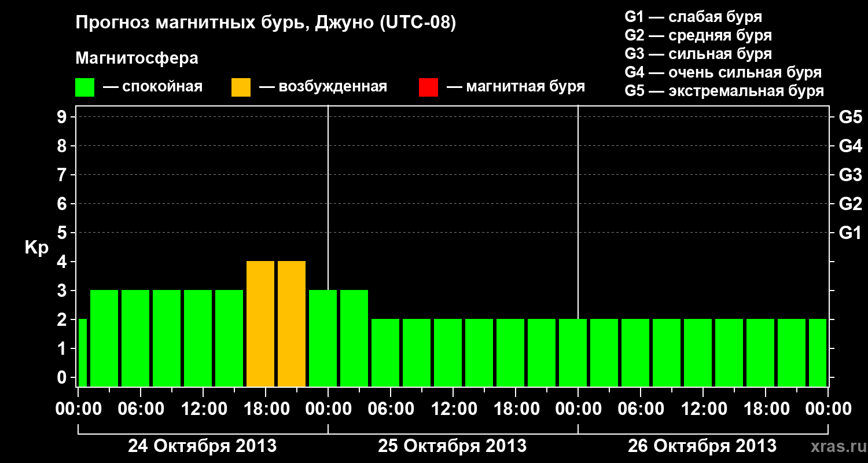This screenshot has width=868, height=463.
Task: Click the red 'магнитная буря' legend swatch
Action: point(428,87)
